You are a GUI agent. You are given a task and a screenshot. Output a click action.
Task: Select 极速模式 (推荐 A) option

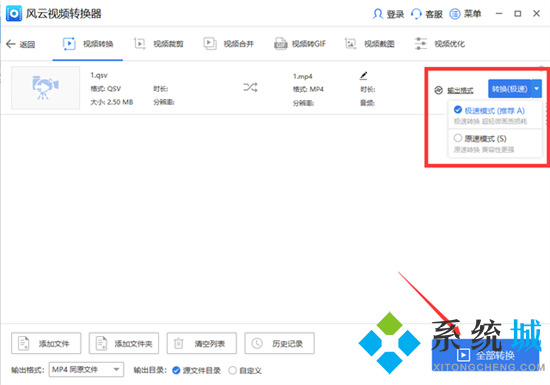[495, 115]
